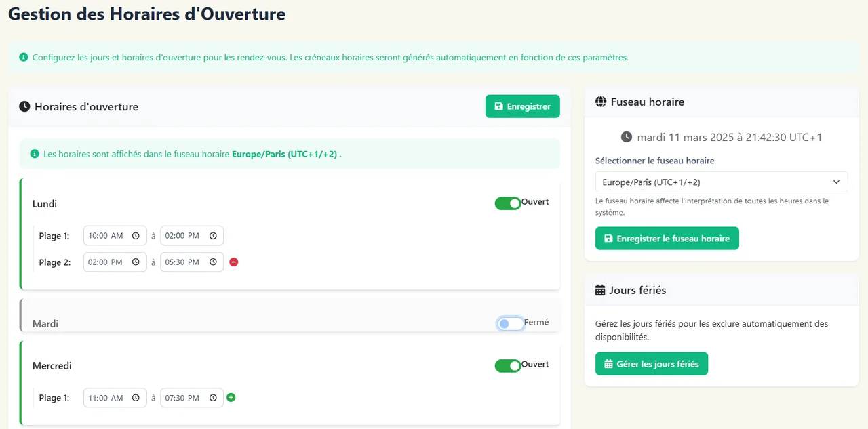
Task: Click the clock icon in Lundi Plage 2 end time
Action: [x=213, y=262]
